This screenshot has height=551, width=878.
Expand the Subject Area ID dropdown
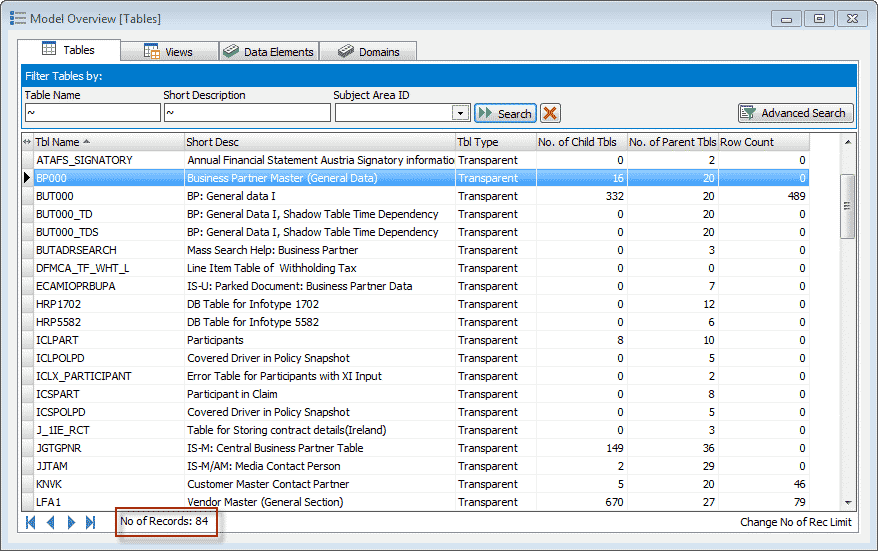point(460,113)
